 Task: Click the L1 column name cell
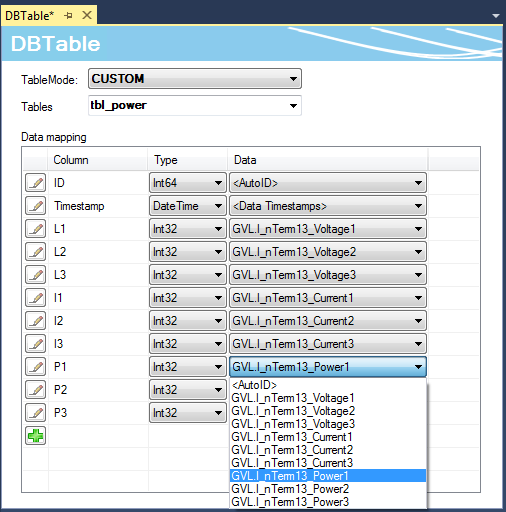tap(98, 229)
